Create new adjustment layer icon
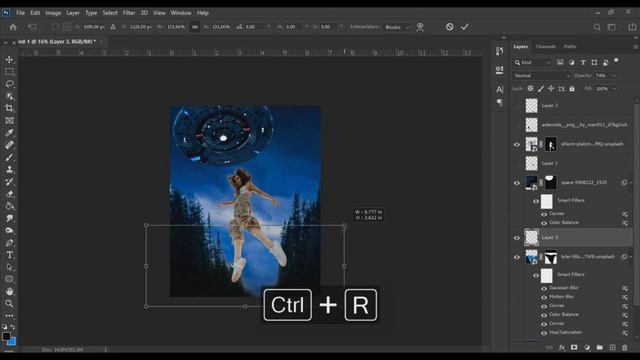 (x=587, y=347)
